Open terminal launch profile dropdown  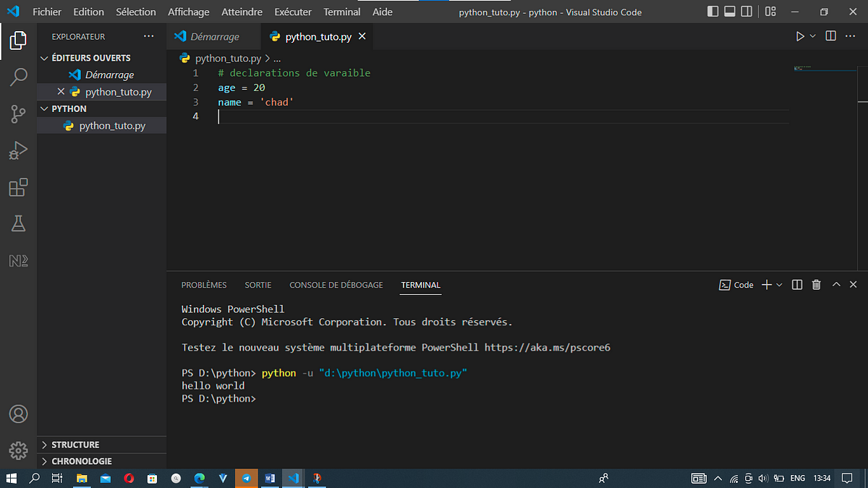tap(779, 285)
